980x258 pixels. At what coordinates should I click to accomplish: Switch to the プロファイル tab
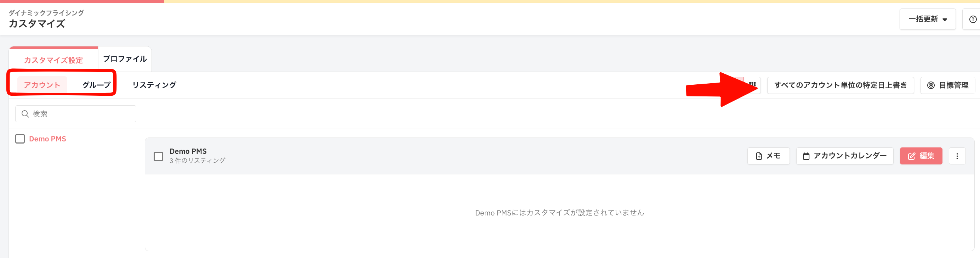125,59
